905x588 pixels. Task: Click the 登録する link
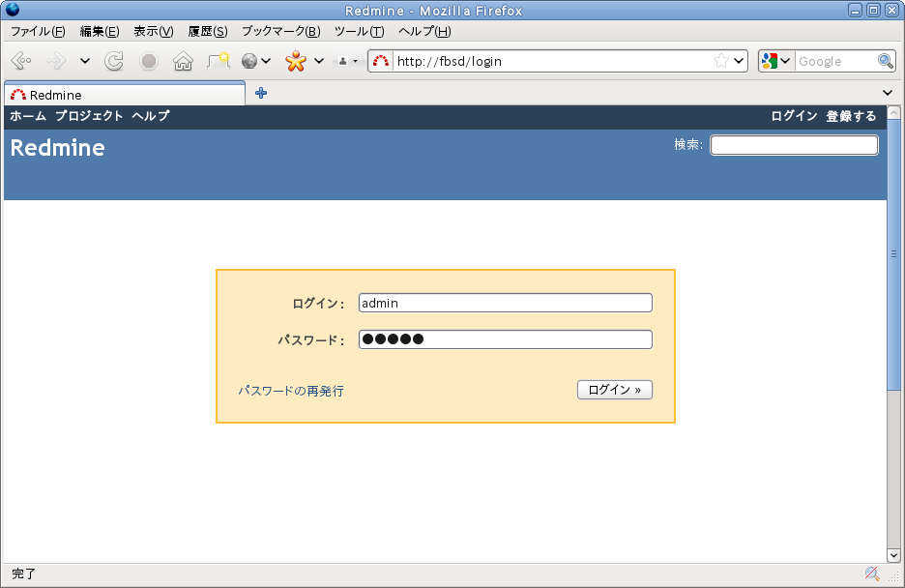[851, 116]
